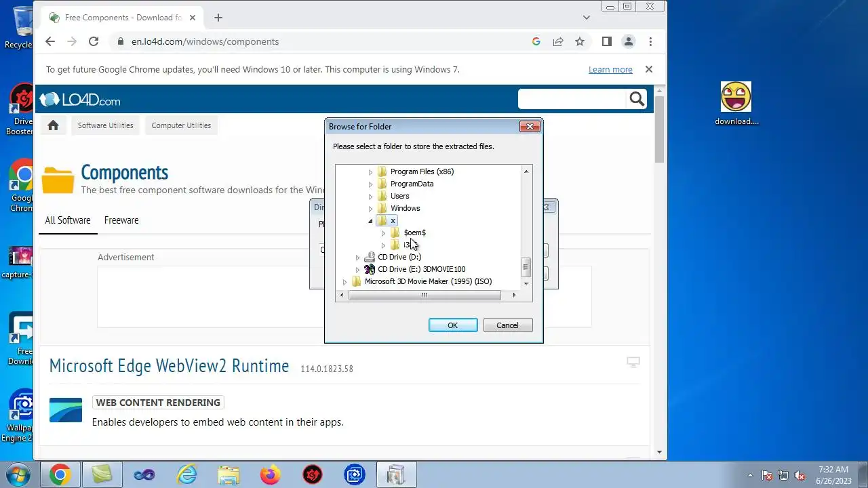Select CD Drive (D:) in the tree
Viewport: 868px width, 488px height.
[399, 257]
